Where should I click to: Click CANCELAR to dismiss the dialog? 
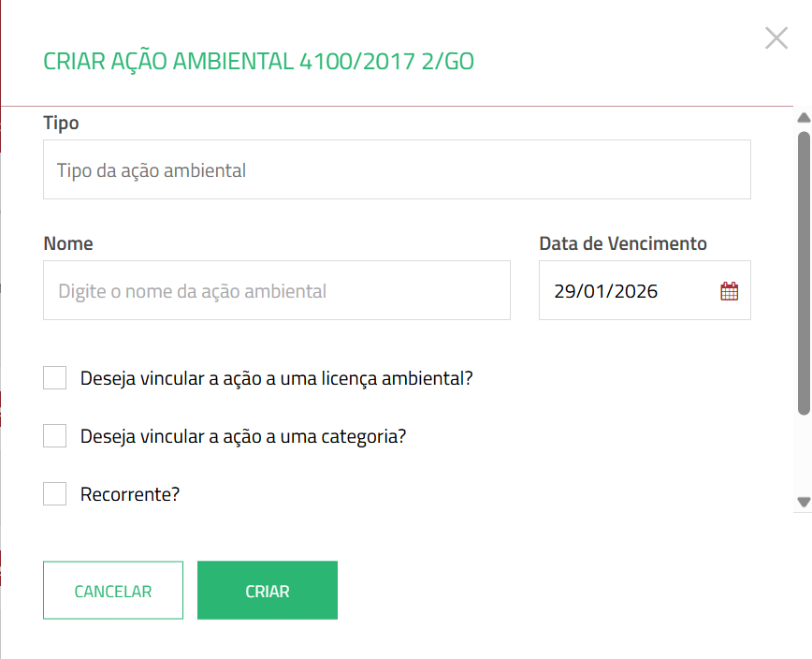pos(113,590)
